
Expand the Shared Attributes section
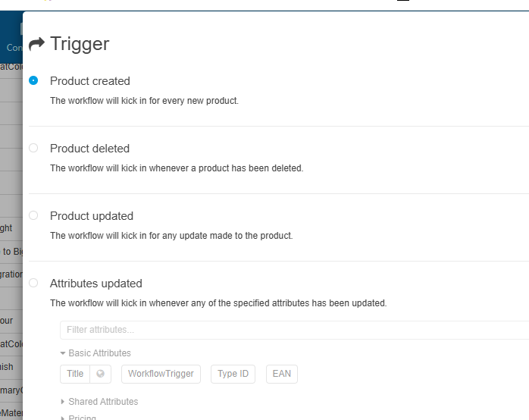pyautogui.click(x=63, y=402)
